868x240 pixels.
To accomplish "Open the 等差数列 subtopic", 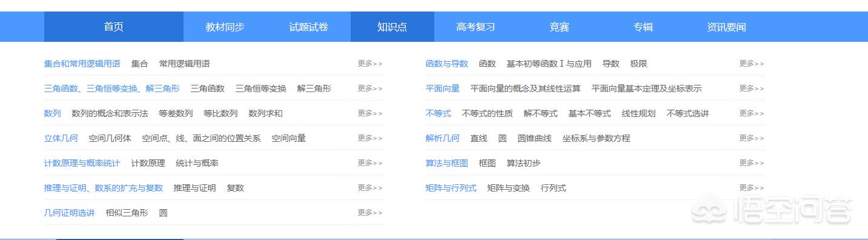I will (176, 113).
